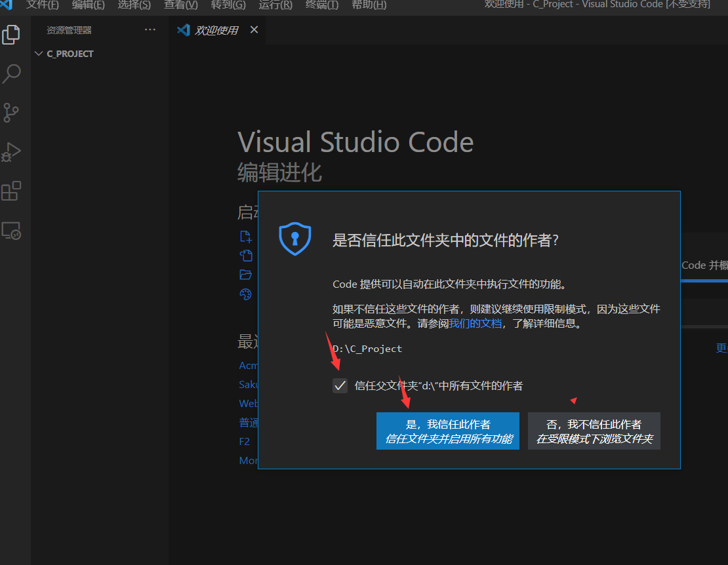
Task: Open the Search view icon
Action: pyautogui.click(x=11, y=74)
